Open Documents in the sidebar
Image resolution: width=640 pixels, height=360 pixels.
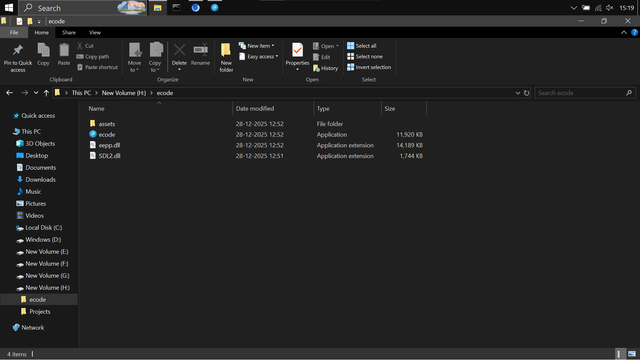coord(40,167)
